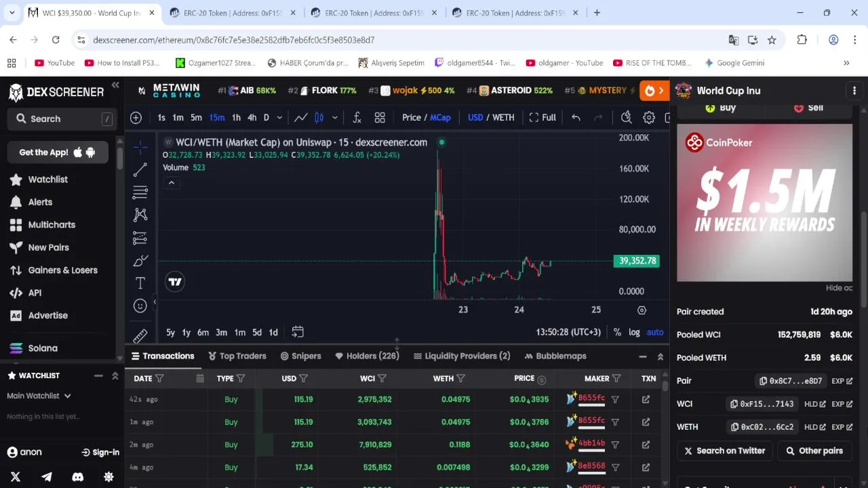The width and height of the screenshot is (868, 488).
Task: Switch to the Top Traders tab
Action: pos(237,356)
